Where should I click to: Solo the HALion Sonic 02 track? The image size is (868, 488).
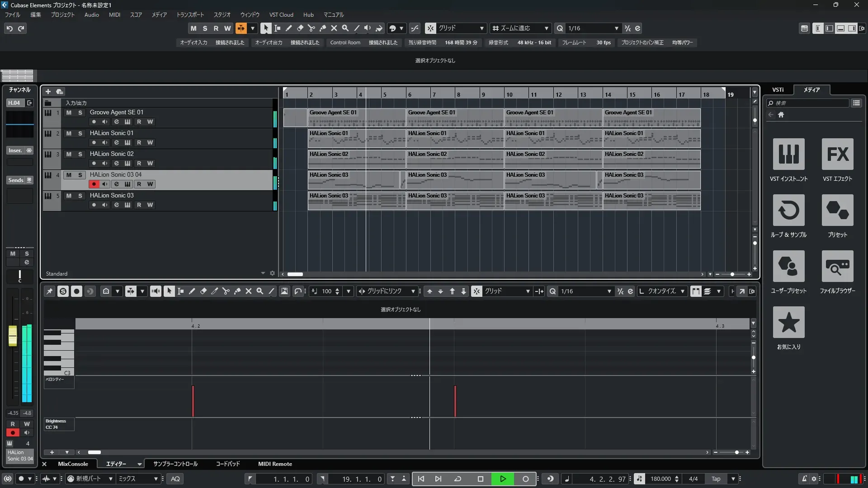coord(80,154)
